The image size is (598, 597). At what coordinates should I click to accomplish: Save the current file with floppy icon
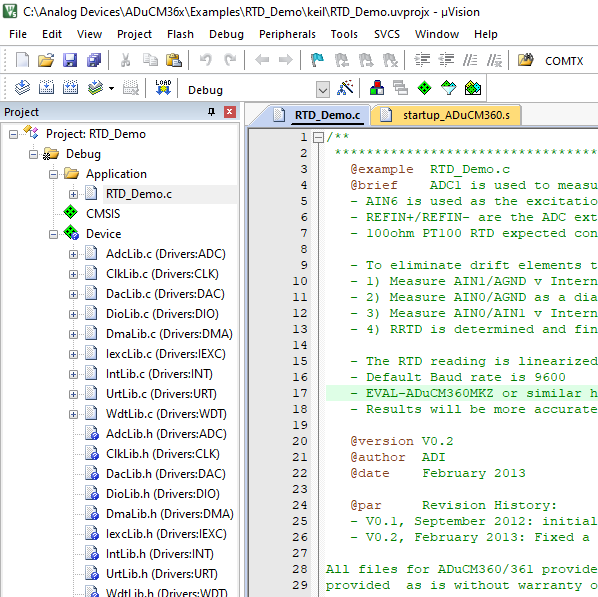(x=70, y=60)
